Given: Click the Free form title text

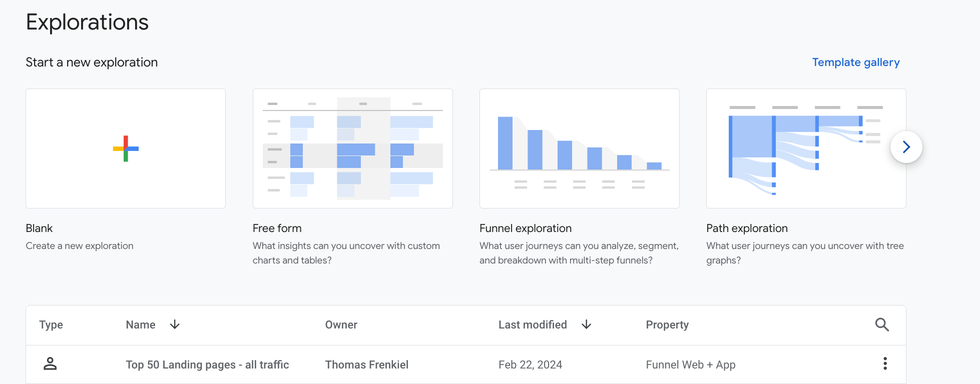Looking at the screenshot, I should [277, 228].
